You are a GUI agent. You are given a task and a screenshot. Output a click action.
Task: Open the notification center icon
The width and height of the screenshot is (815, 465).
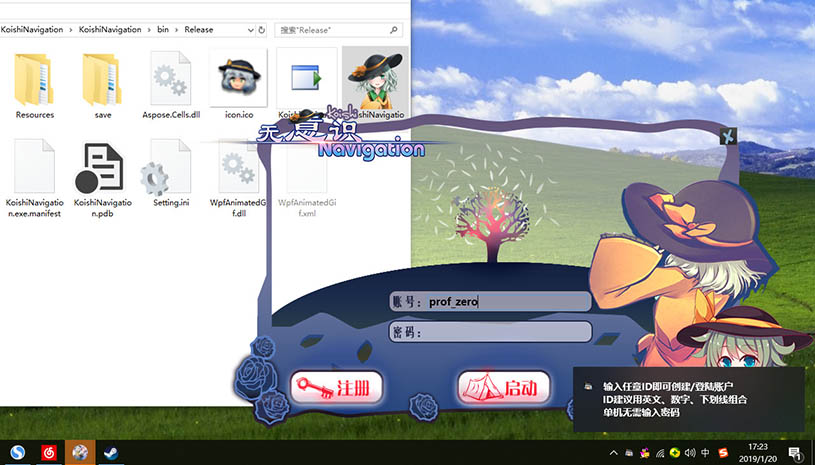(x=794, y=452)
